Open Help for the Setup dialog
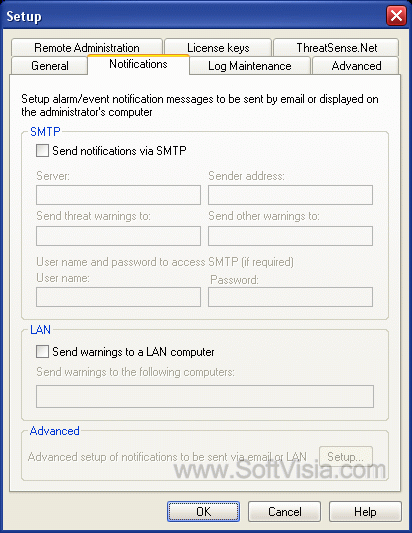 [365, 512]
